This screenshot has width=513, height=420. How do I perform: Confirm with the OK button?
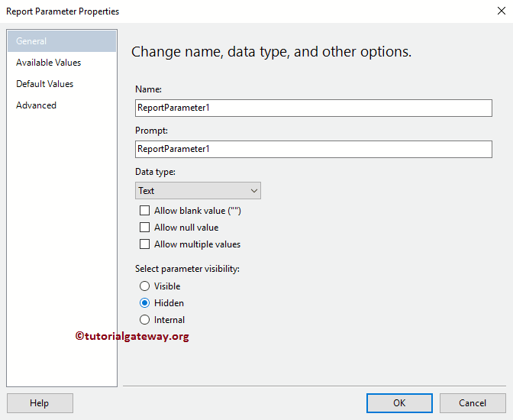click(399, 403)
